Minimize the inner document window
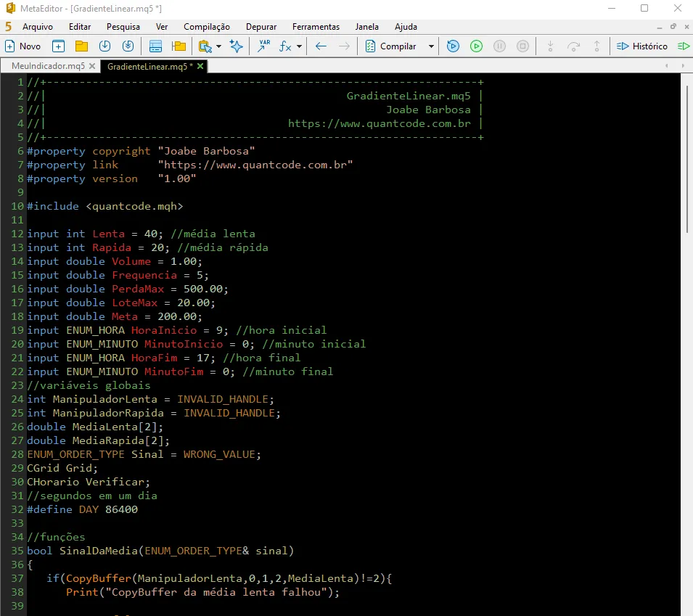This screenshot has width=693, height=616. [x=660, y=27]
